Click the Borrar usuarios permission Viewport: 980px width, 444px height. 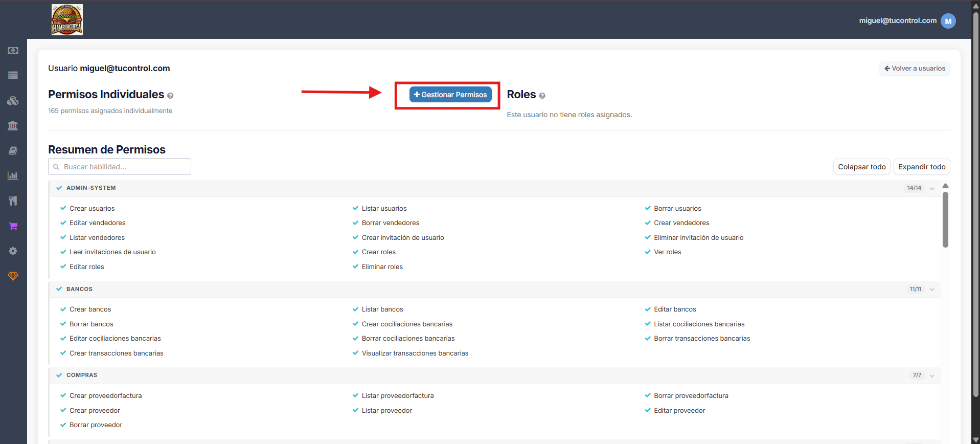[677, 208]
